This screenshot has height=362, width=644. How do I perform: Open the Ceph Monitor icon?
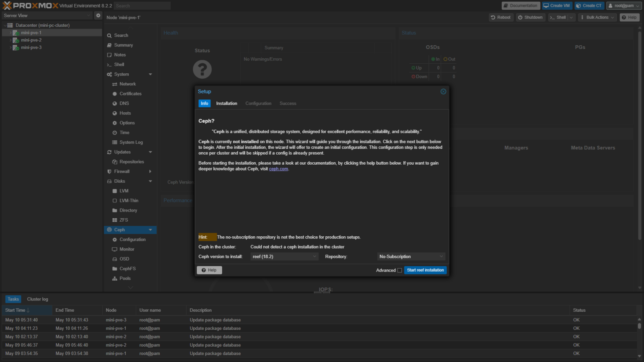[115, 249]
